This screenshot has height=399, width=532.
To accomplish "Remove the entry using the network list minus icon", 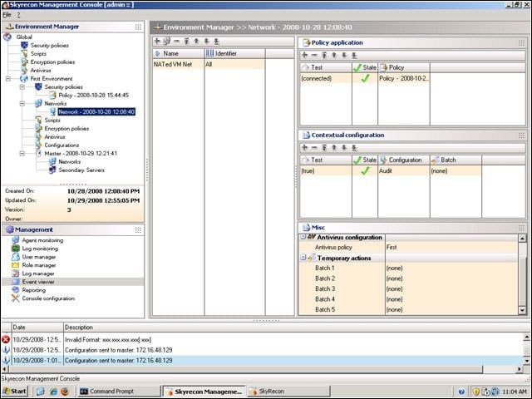I will point(176,42).
